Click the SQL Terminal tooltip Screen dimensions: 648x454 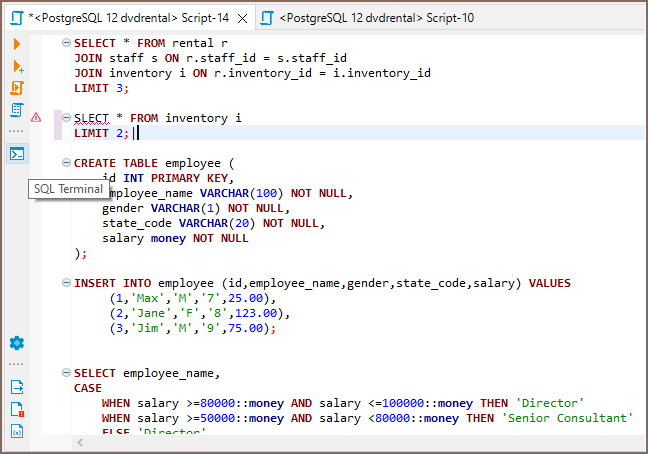tap(69, 189)
